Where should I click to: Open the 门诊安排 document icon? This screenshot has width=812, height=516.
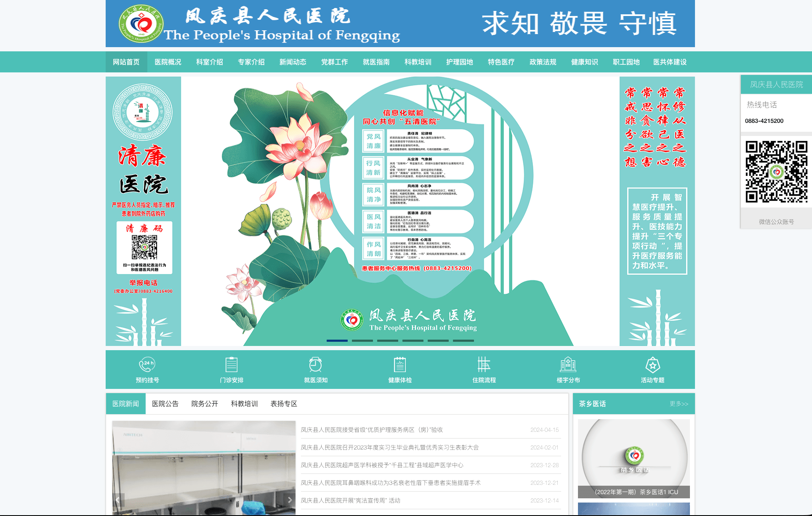click(231, 364)
